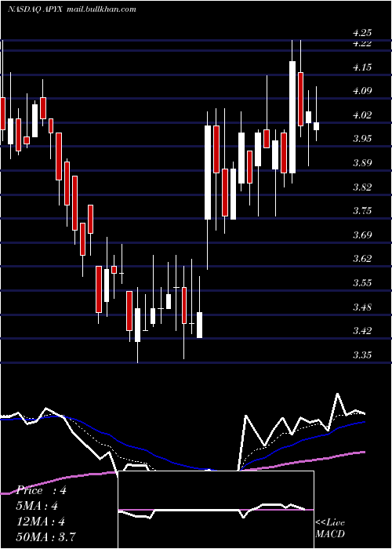Click the 50MA : 3.7 readout
Image resolution: width=392 pixels, height=549 pixels.
coord(46,536)
